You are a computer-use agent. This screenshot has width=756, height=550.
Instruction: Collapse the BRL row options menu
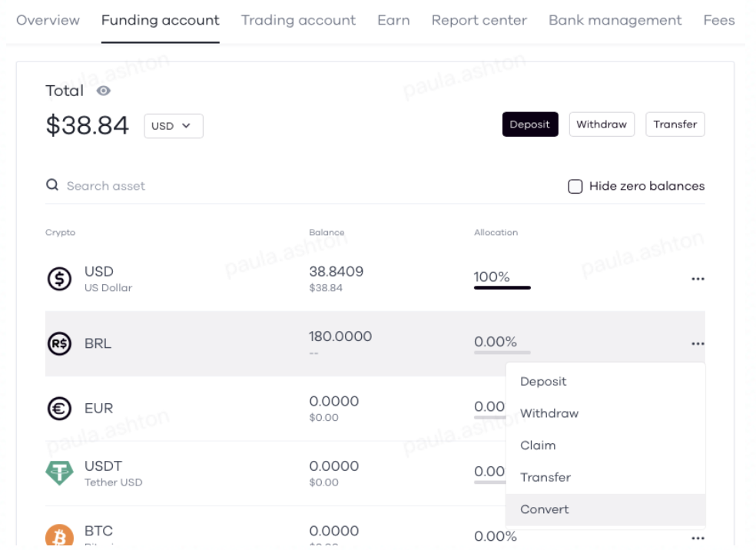pos(698,343)
